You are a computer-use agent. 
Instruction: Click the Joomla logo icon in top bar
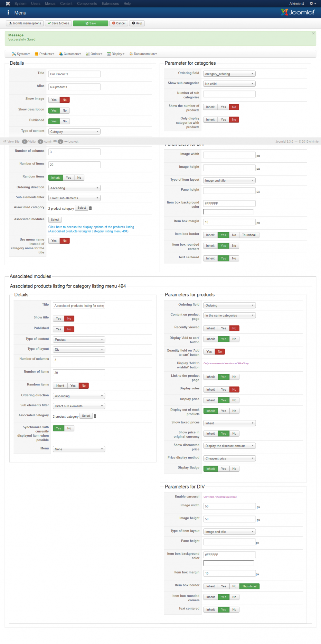[x=8, y=4]
